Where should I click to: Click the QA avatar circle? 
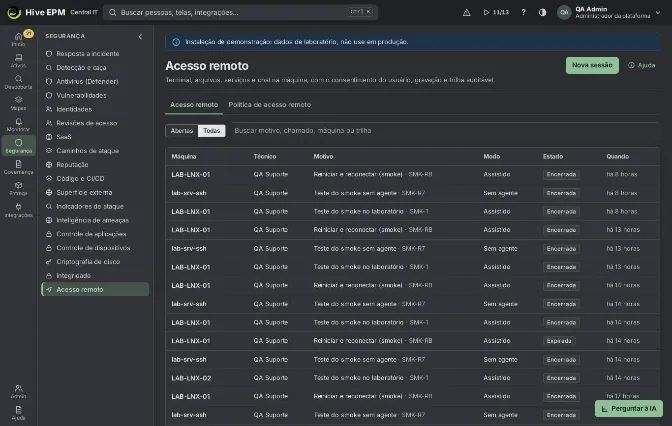coord(564,12)
